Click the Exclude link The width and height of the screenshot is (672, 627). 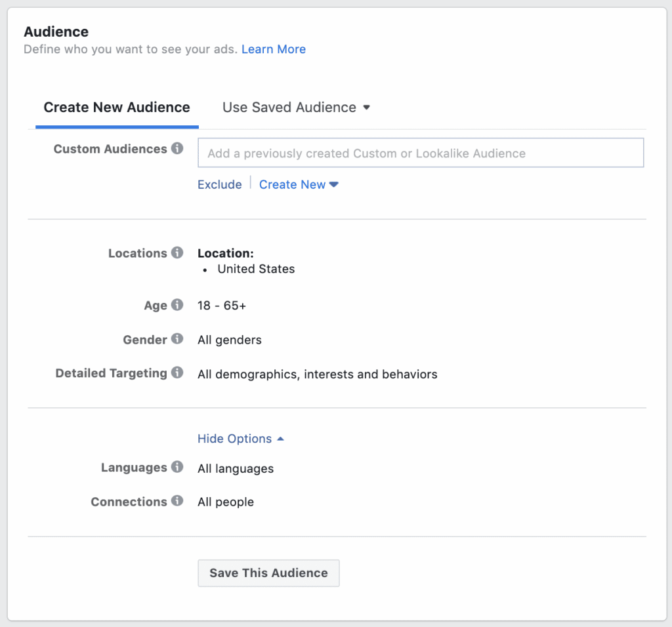point(219,184)
